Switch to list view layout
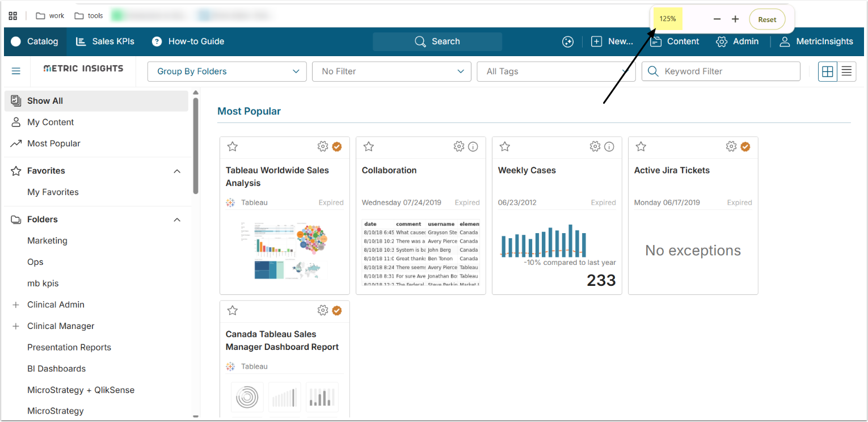868x422 pixels. point(846,71)
